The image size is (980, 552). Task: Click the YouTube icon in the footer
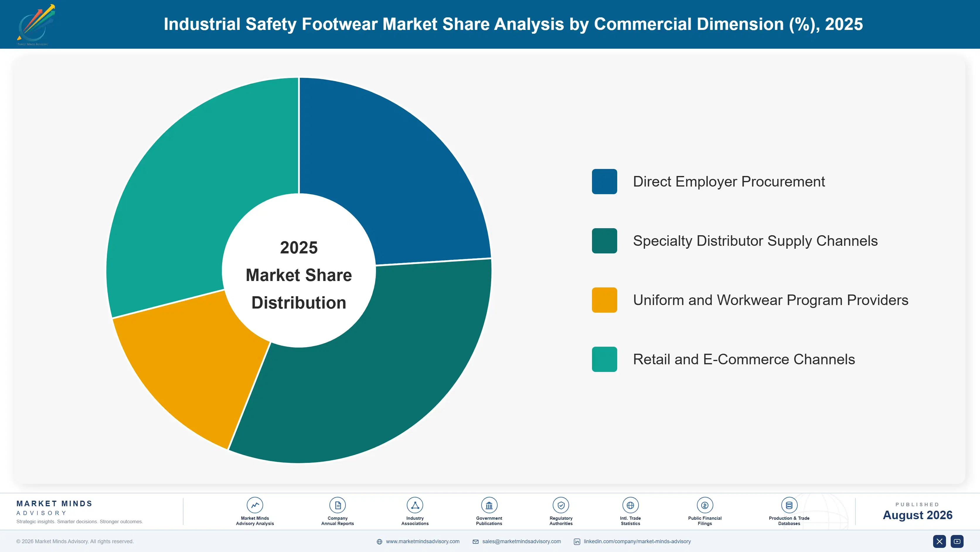coord(957,541)
